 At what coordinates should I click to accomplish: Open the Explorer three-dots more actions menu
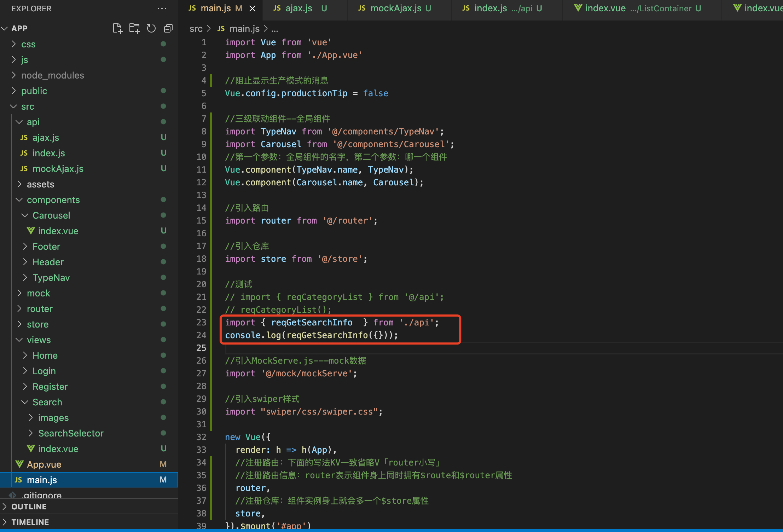pyautogui.click(x=162, y=8)
